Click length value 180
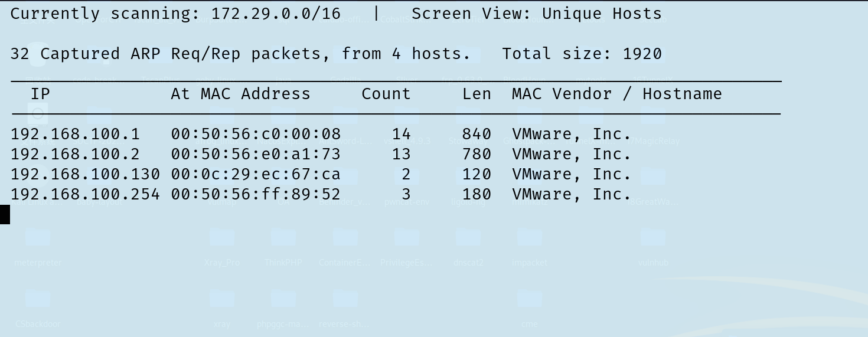Viewport: 868px width, 337px height. click(477, 194)
